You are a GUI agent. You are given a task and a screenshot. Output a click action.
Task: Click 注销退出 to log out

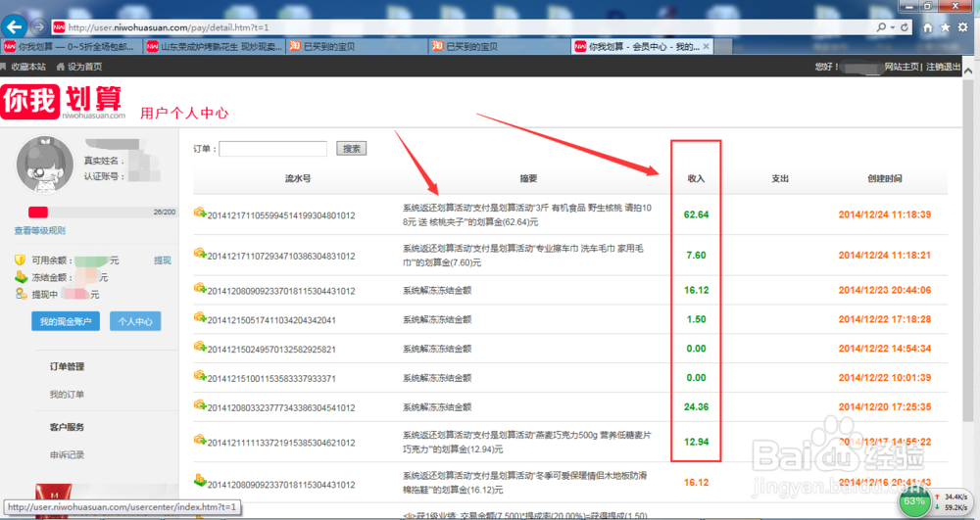(x=943, y=67)
